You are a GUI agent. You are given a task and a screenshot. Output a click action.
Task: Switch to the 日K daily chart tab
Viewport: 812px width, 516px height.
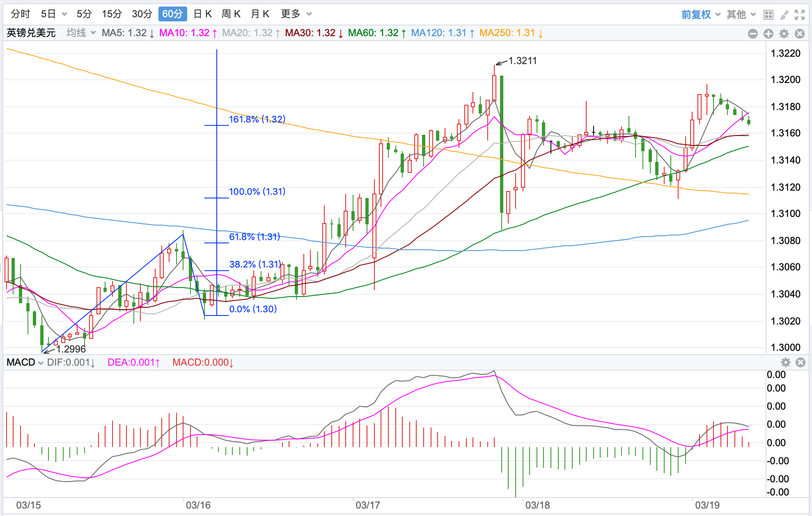[x=202, y=14]
